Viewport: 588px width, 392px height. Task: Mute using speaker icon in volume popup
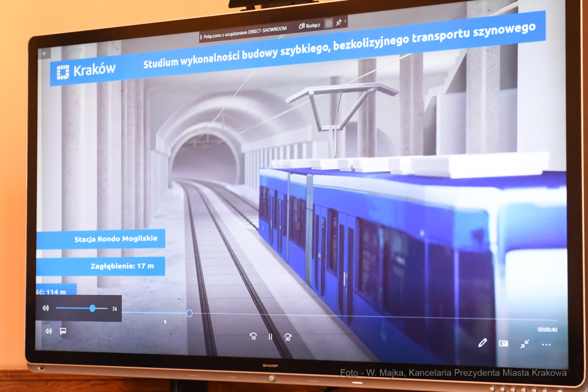[46, 308]
